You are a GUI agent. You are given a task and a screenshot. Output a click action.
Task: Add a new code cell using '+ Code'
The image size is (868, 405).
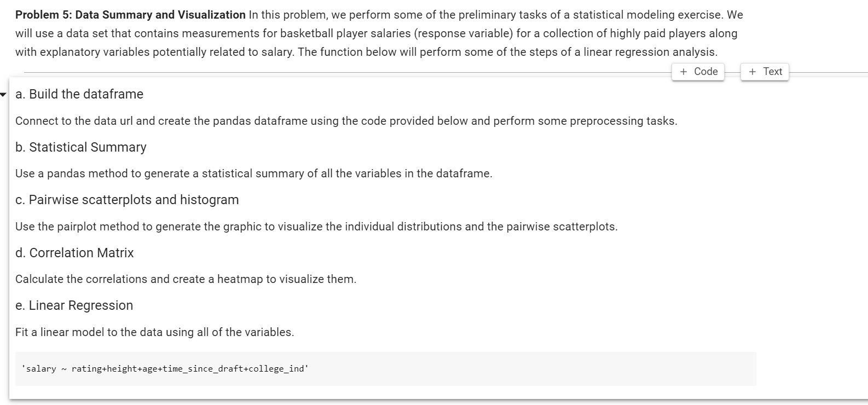698,71
